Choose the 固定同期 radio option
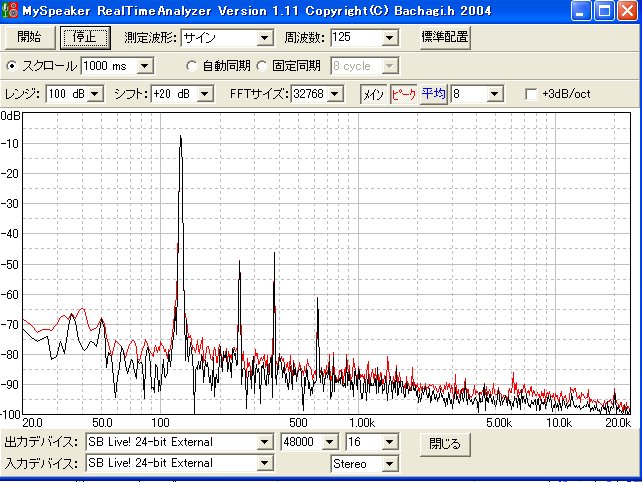This screenshot has height=482, width=642. pos(263,66)
